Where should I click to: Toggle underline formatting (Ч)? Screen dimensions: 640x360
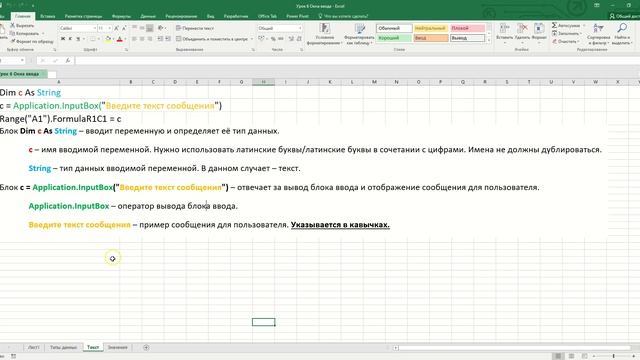78,39
